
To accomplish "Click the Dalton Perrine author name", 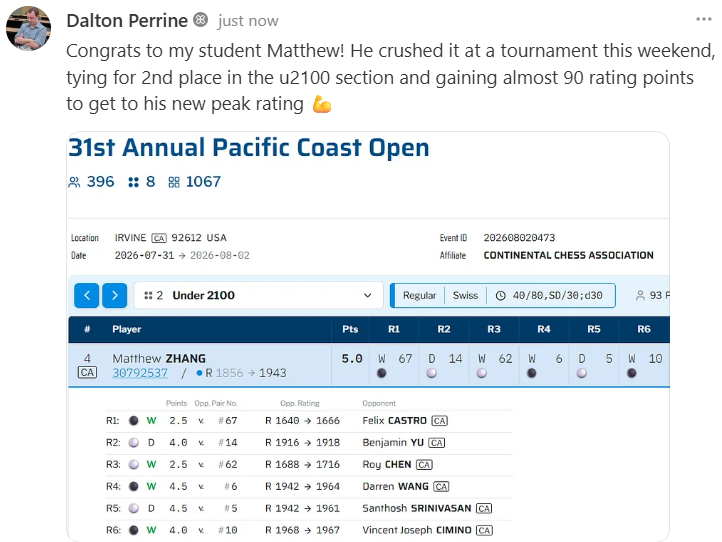I will (127, 21).
